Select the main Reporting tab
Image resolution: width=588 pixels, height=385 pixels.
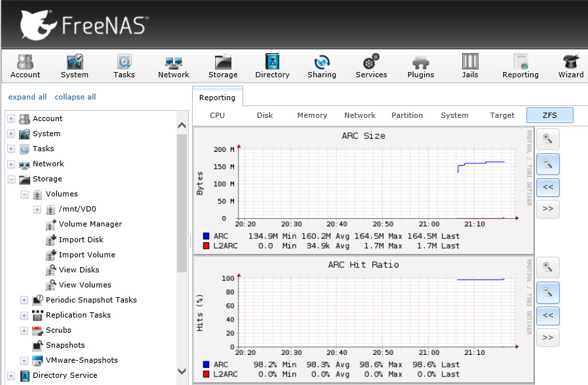pyautogui.click(x=218, y=98)
